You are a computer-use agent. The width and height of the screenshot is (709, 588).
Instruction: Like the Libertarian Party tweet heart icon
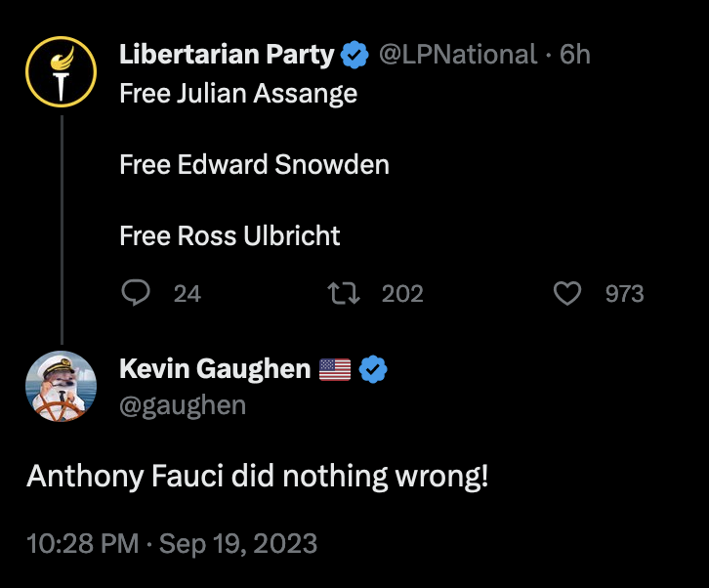[567, 293]
